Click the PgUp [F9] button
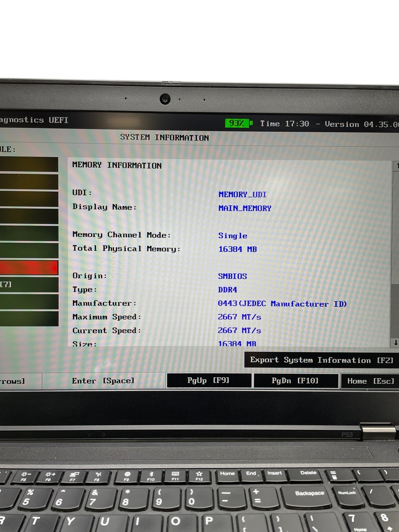399x532 pixels. click(209, 380)
